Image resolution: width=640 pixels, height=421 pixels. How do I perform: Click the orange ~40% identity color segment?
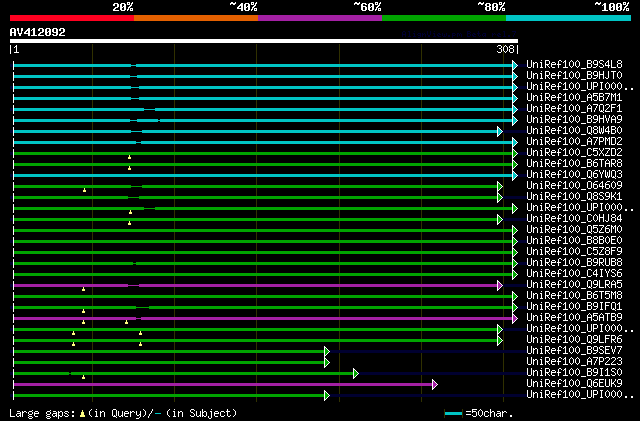(x=196, y=18)
